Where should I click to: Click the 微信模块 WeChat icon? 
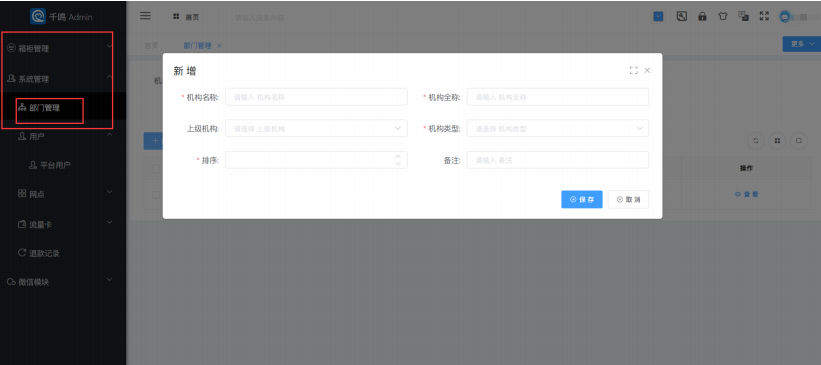11,282
